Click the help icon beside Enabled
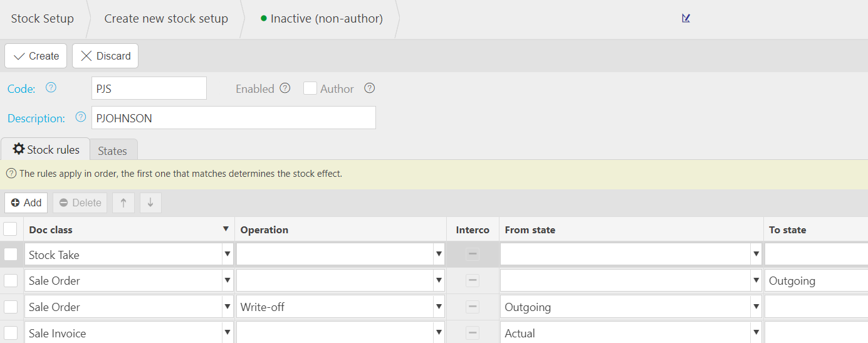Image resolution: width=868 pixels, height=343 pixels. pyautogui.click(x=285, y=88)
